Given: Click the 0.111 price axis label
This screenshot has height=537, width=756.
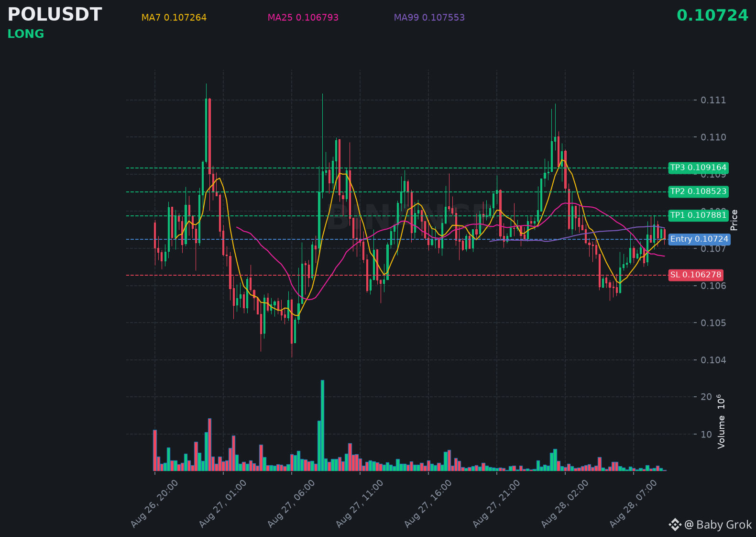Looking at the screenshot, I should (713, 100).
